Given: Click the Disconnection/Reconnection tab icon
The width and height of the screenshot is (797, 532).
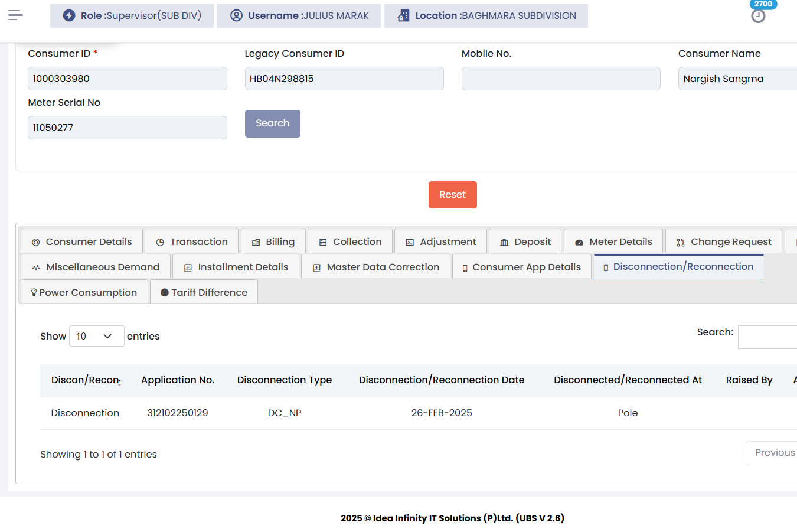Looking at the screenshot, I should pyautogui.click(x=606, y=267).
